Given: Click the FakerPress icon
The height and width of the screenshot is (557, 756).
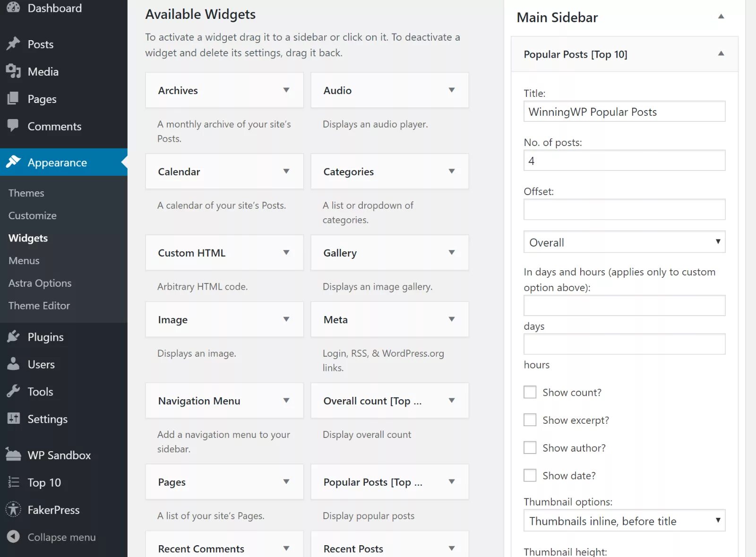Looking at the screenshot, I should [x=13, y=509].
